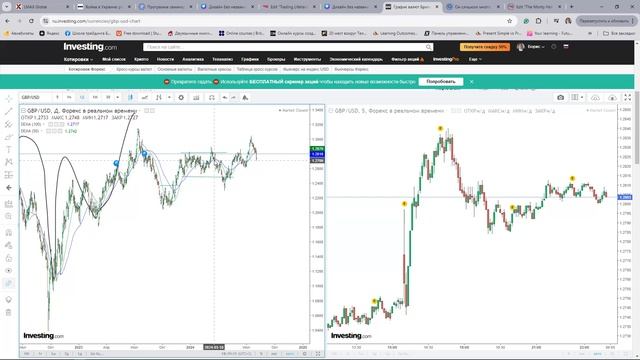
Task: Click the load chart from cloud icon
Action: tap(596, 98)
